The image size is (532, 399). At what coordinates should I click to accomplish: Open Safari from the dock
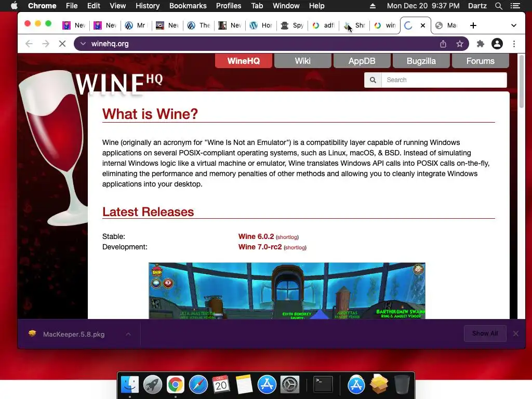click(198, 385)
